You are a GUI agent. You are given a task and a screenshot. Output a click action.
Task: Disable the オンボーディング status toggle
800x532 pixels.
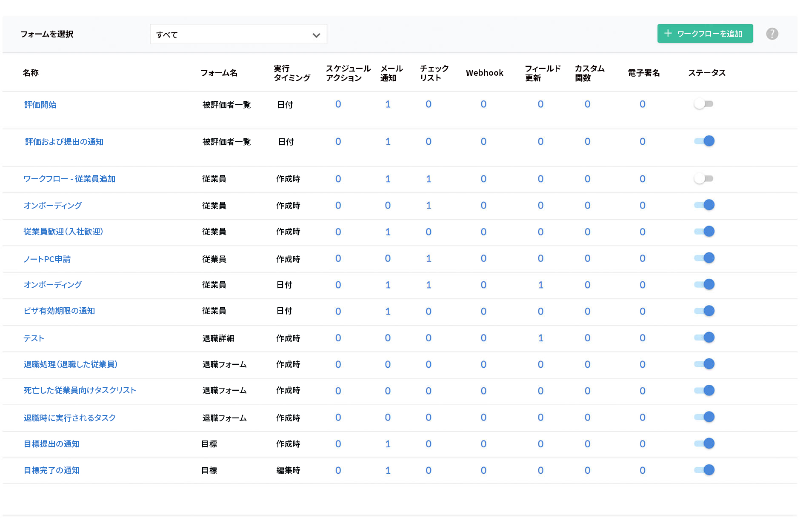(705, 205)
